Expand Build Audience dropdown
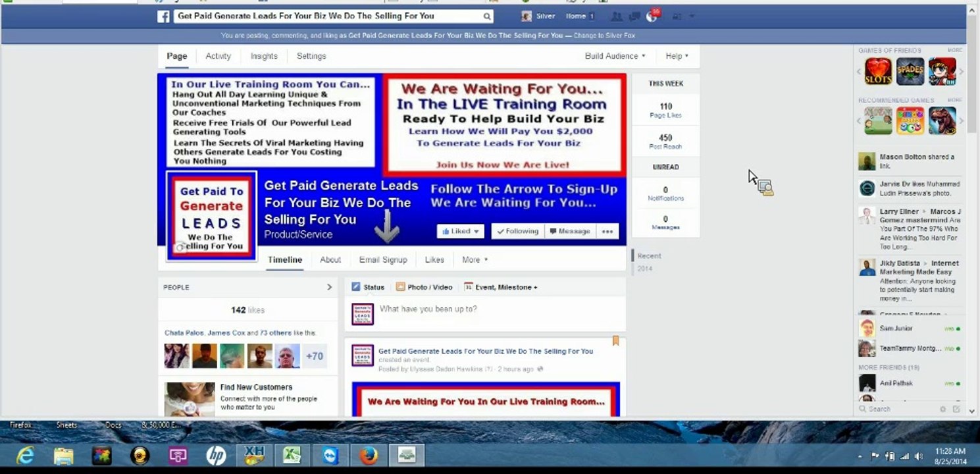 coord(615,56)
